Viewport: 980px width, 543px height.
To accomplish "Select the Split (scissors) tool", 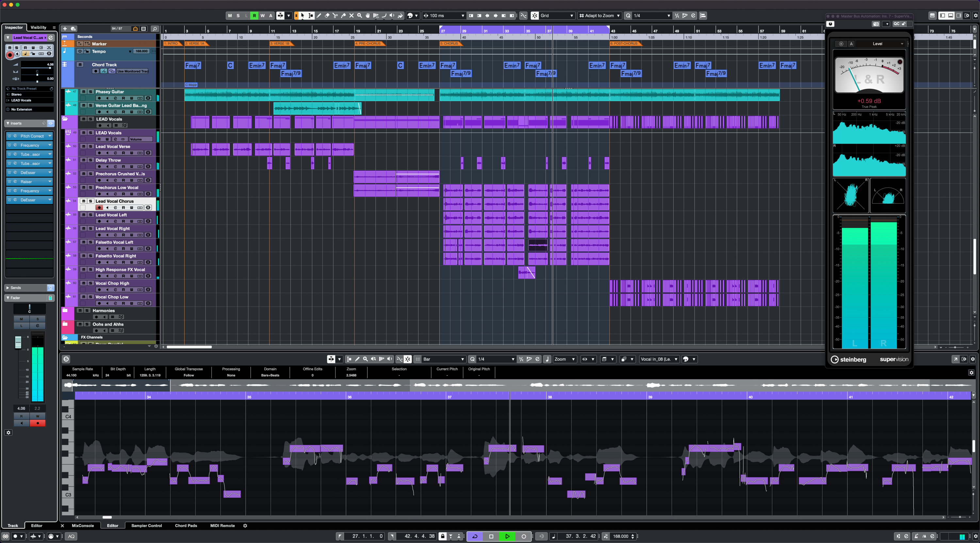I will (x=335, y=16).
